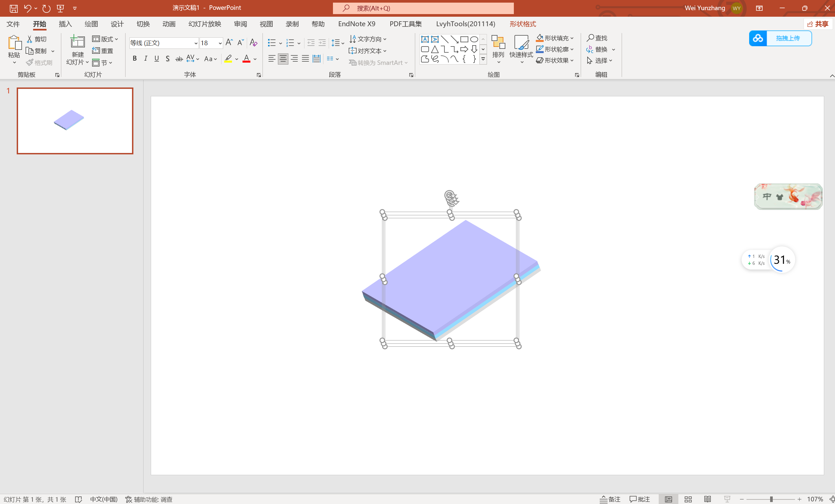Click the Increase Font Size icon

click(x=229, y=43)
